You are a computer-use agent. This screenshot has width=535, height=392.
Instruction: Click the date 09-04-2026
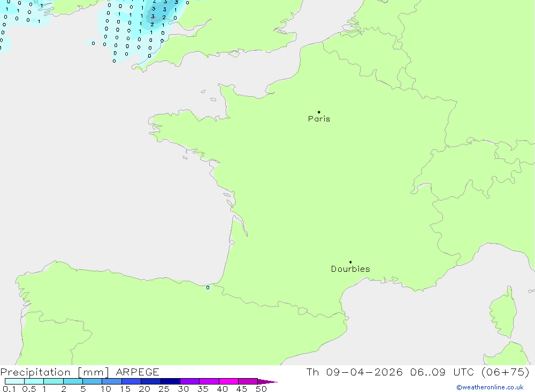(x=364, y=372)
